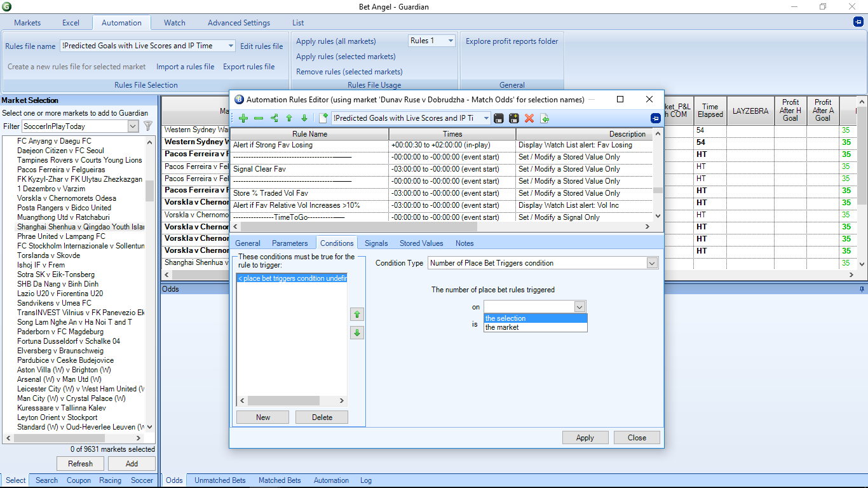Open the Notes tab in the rules editor

point(465,243)
